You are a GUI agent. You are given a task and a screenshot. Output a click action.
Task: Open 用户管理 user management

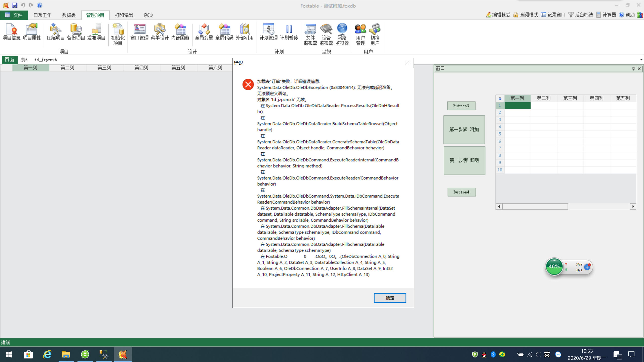(360, 34)
